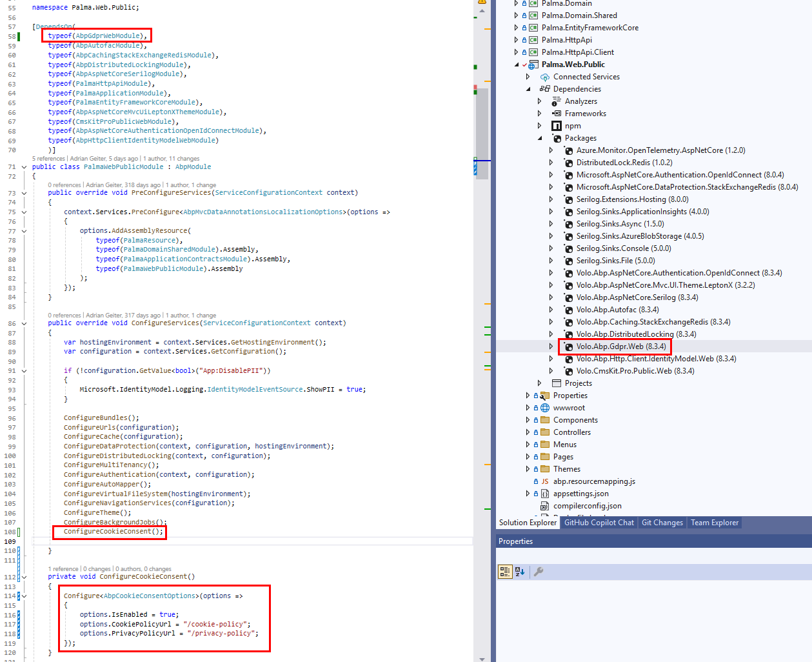Select the npm dependency icon

(x=557, y=126)
